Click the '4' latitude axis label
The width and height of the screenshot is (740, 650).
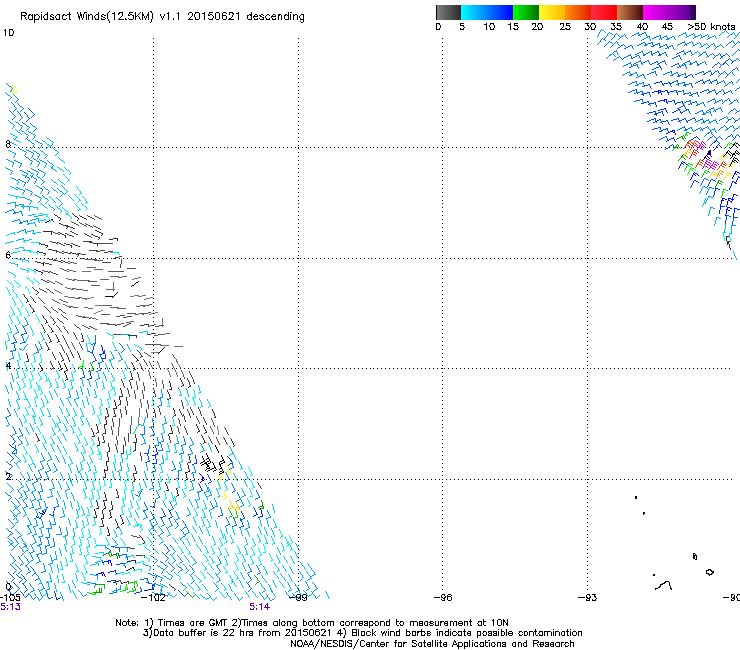click(8, 366)
